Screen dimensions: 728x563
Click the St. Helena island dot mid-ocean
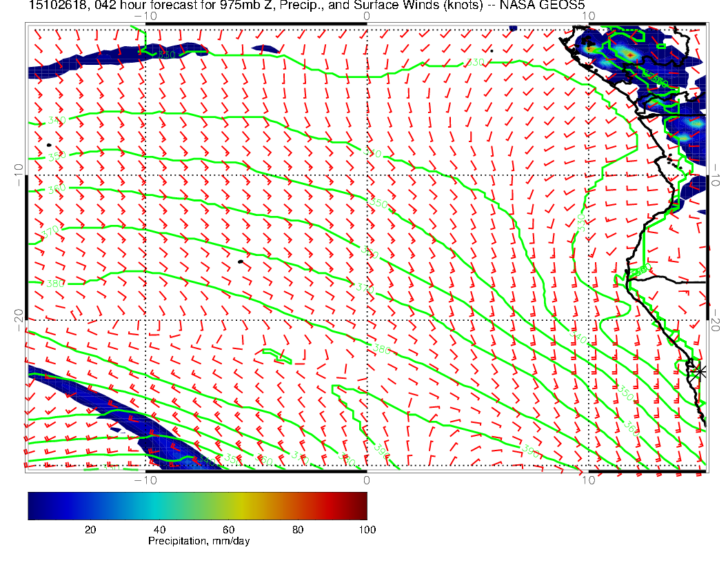240,261
